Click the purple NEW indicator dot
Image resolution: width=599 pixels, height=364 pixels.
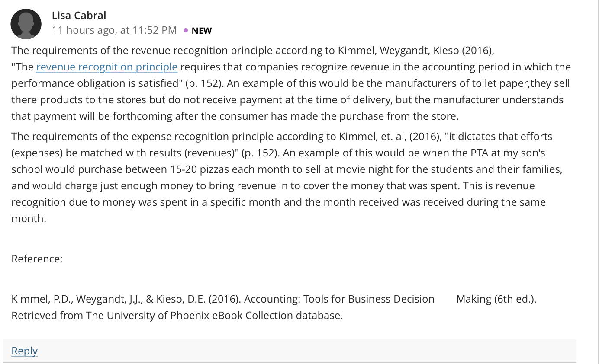[x=186, y=30]
